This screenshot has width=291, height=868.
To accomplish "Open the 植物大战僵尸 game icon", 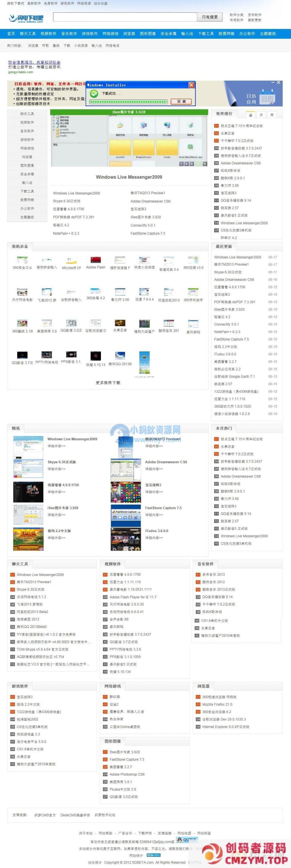I will pos(144,323).
